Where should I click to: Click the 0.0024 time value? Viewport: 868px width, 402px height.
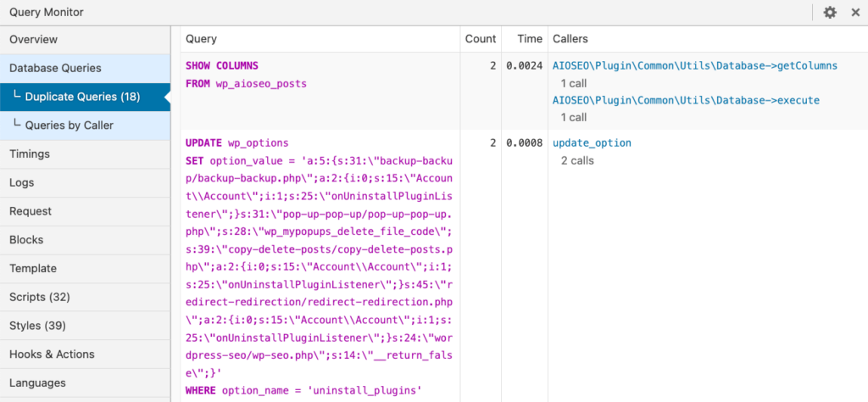[524, 66]
